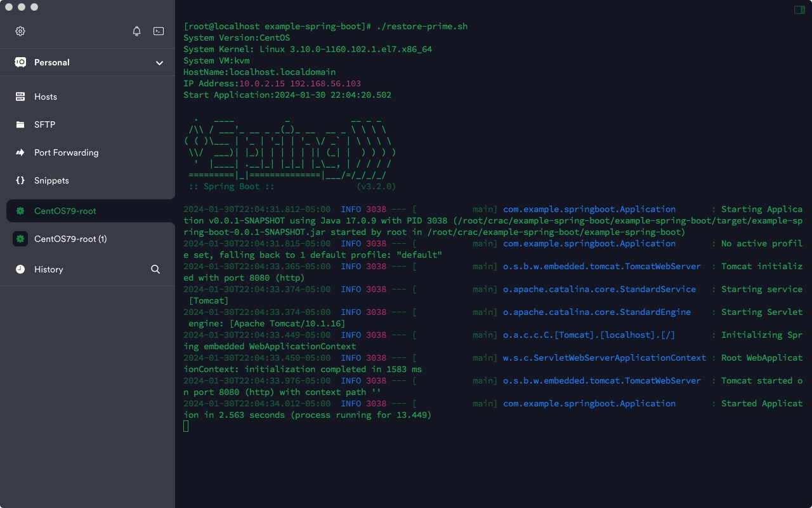Click 'ion in 2.563 seconds' log line

point(308,415)
